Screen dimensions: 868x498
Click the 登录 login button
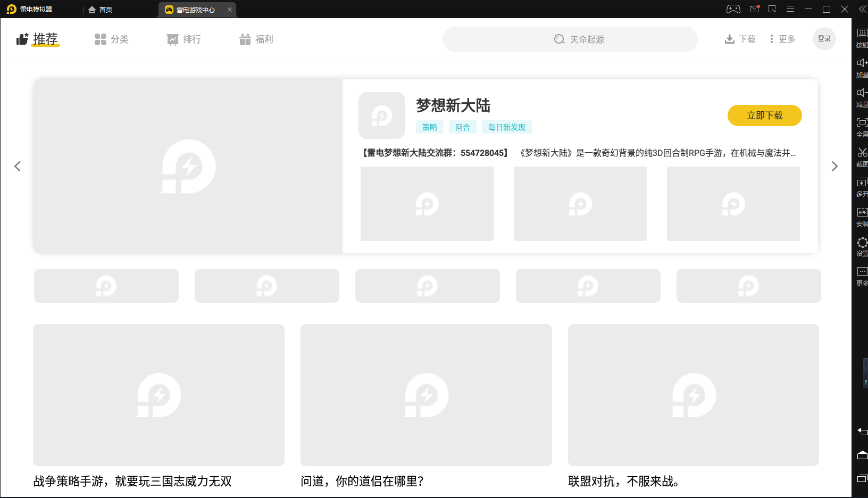[824, 39]
